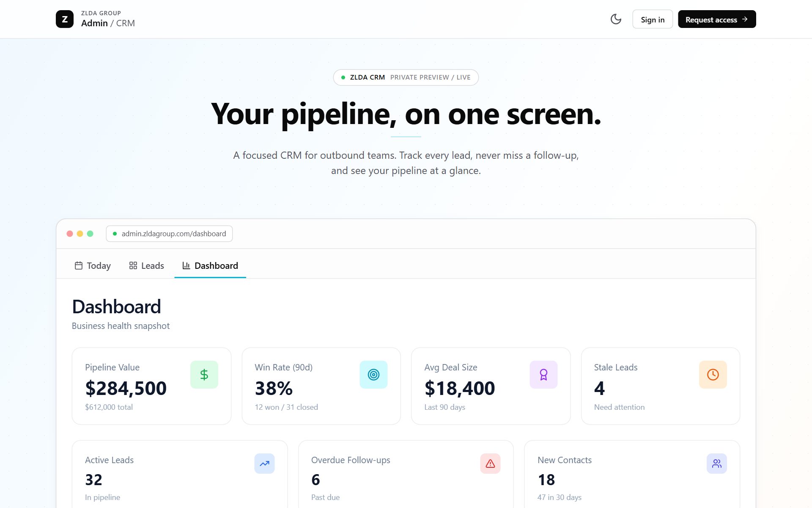Click the $612,000 total text
The height and width of the screenshot is (508, 812).
tap(109, 407)
